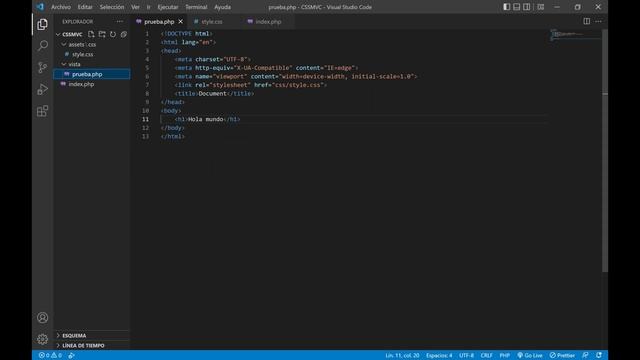Change language mode via PHP status item
The width and height of the screenshot is (640, 360).
(504, 355)
